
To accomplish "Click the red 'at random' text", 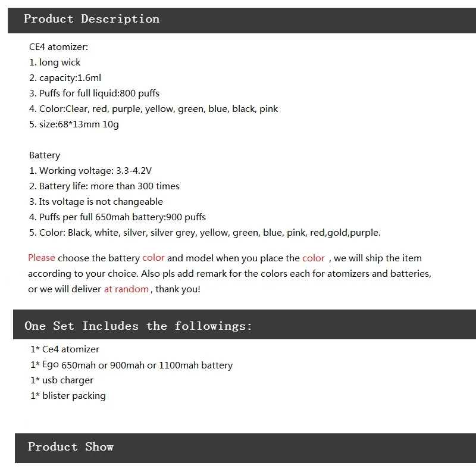I will [x=126, y=289].
